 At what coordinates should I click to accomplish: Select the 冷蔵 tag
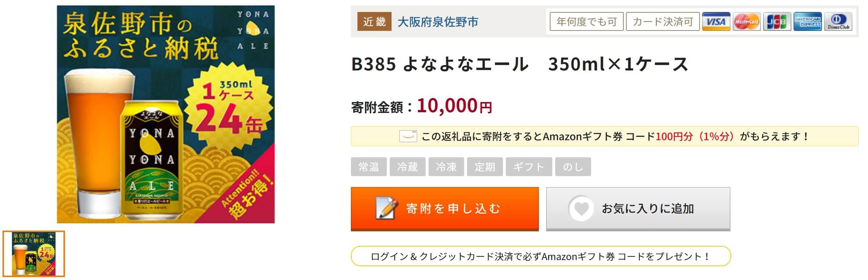click(408, 167)
